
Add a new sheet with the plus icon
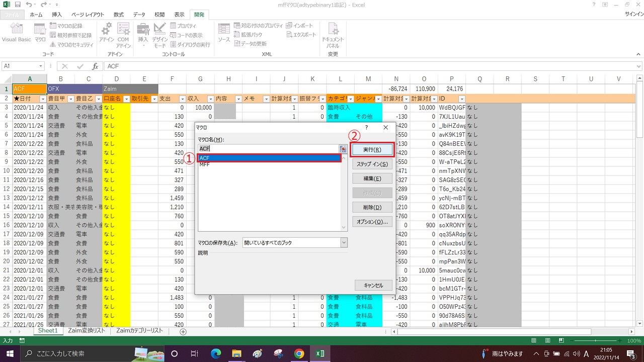[x=183, y=331]
